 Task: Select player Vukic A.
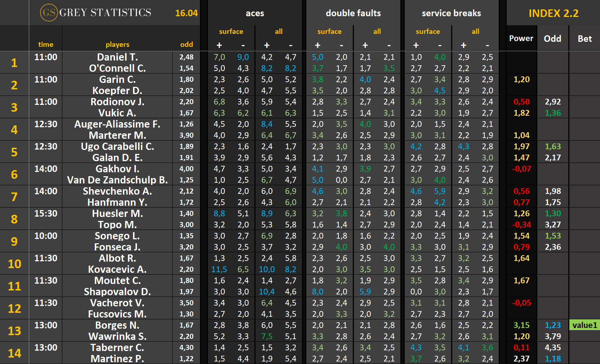coord(117,113)
